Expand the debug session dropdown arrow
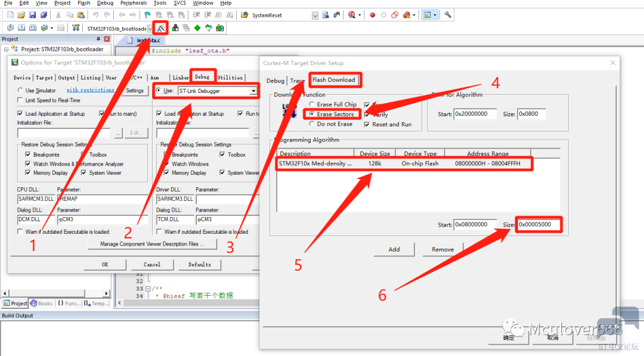The height and width of the screenshot is (356, 644). point(360,15)
